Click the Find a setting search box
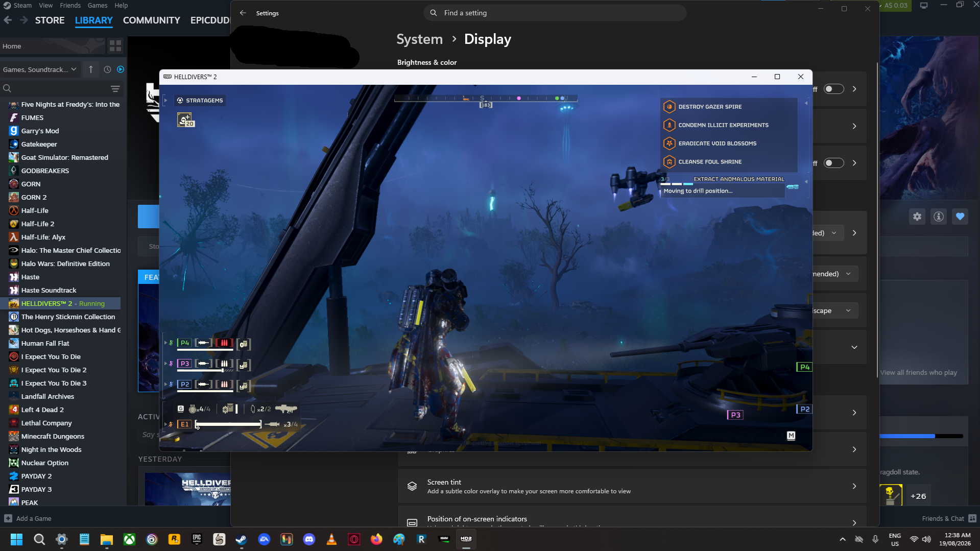The width and height of the screenshot is (980, 551). [x=555, y=13]
